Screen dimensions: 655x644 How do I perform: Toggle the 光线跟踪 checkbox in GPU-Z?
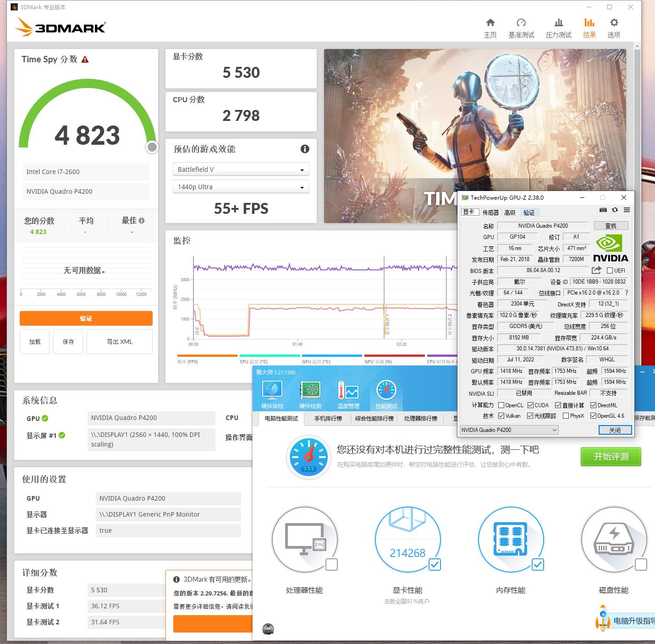[530, 416]
